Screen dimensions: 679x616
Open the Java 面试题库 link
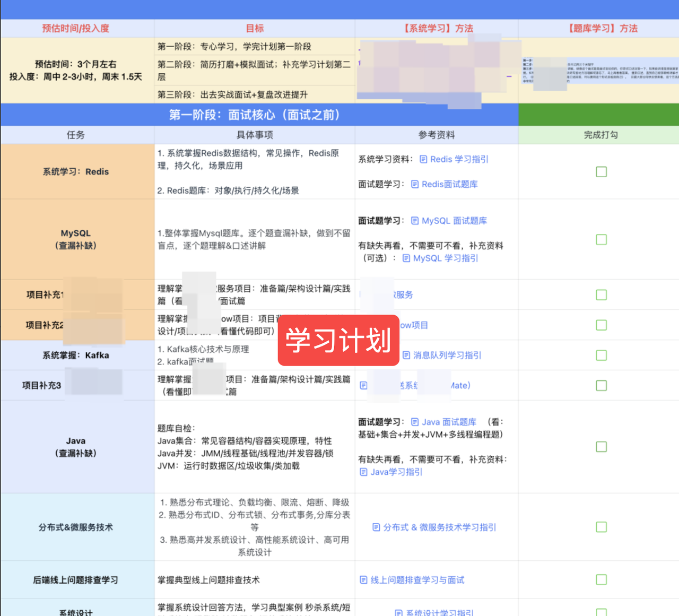tap(444, 422)
